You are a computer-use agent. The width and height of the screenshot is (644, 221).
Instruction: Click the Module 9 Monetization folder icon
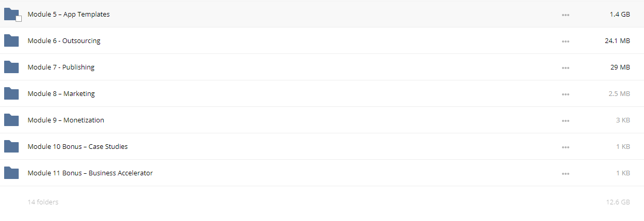point(11,120)
